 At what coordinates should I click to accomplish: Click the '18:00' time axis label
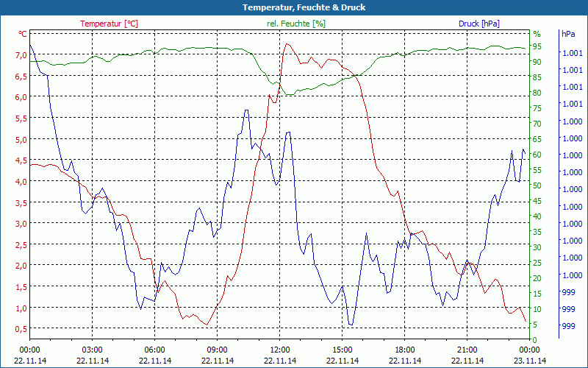pos(405,350)
